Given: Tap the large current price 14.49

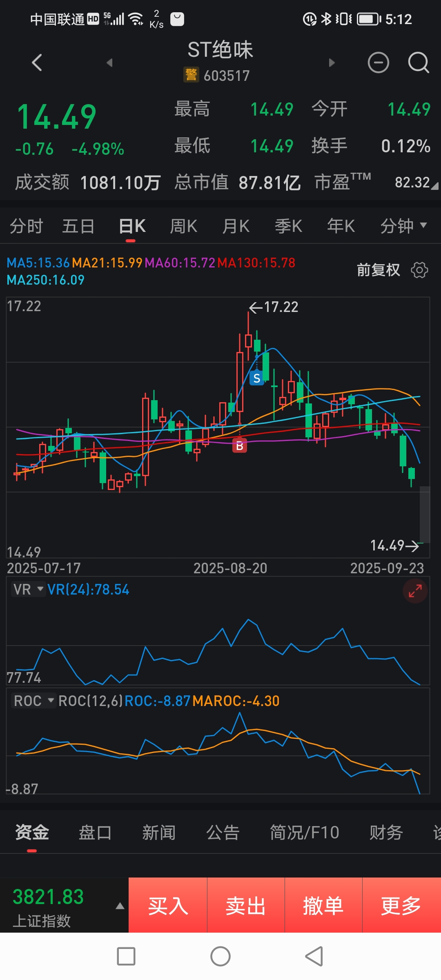Looking at the screenshot, I should click(57, 117).
